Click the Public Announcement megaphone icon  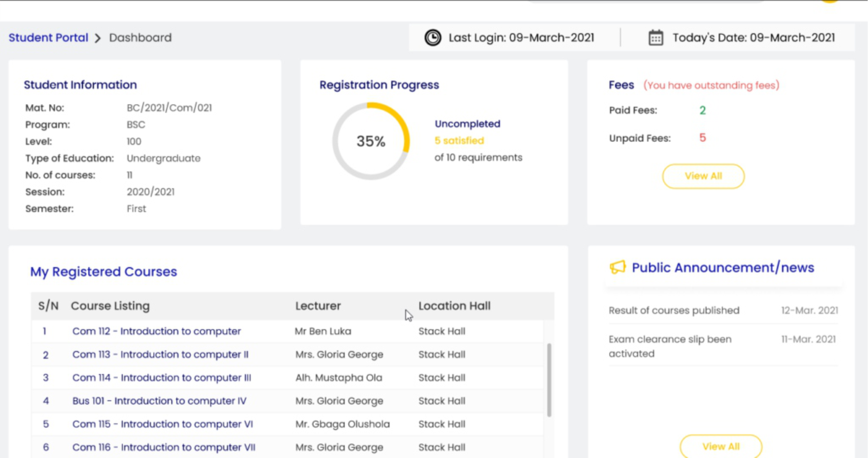coord(617,267)
